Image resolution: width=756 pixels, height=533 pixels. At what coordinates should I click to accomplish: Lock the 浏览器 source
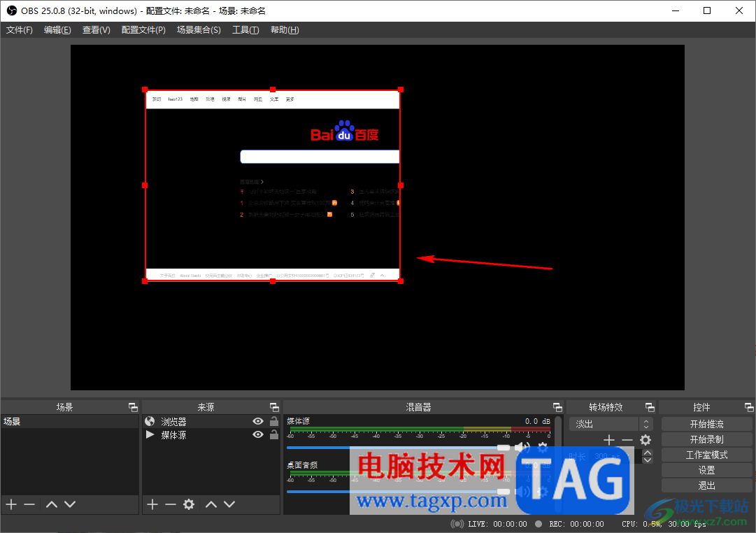[274, 421]
